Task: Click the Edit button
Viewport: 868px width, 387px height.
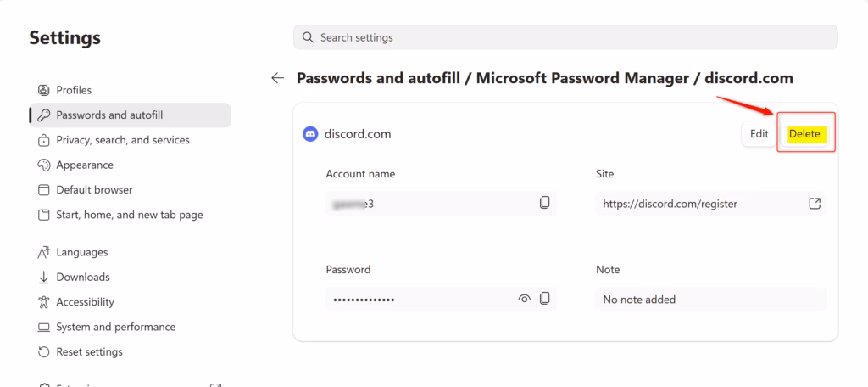Action: point(759,134)
